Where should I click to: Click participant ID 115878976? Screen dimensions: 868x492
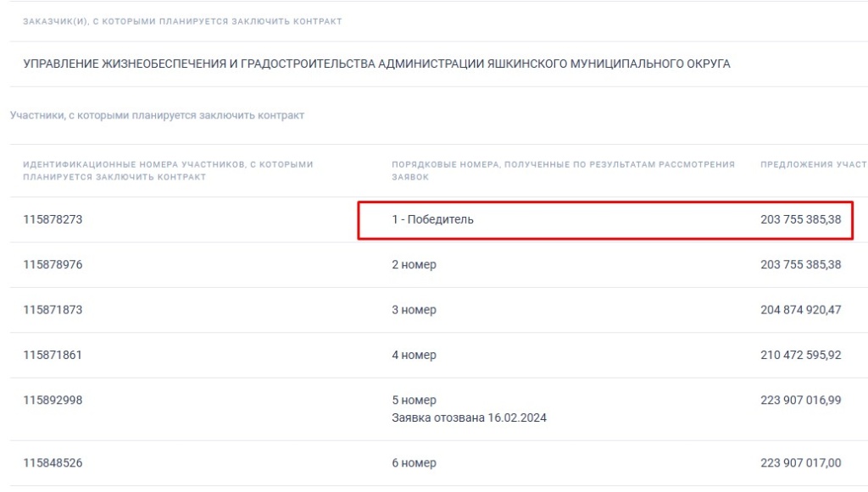point(53,264)
